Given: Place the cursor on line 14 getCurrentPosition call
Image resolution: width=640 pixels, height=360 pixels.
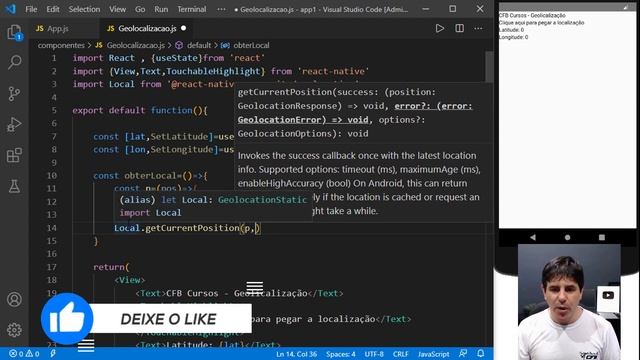Looking at the screenshot, I should coord(192,228).
